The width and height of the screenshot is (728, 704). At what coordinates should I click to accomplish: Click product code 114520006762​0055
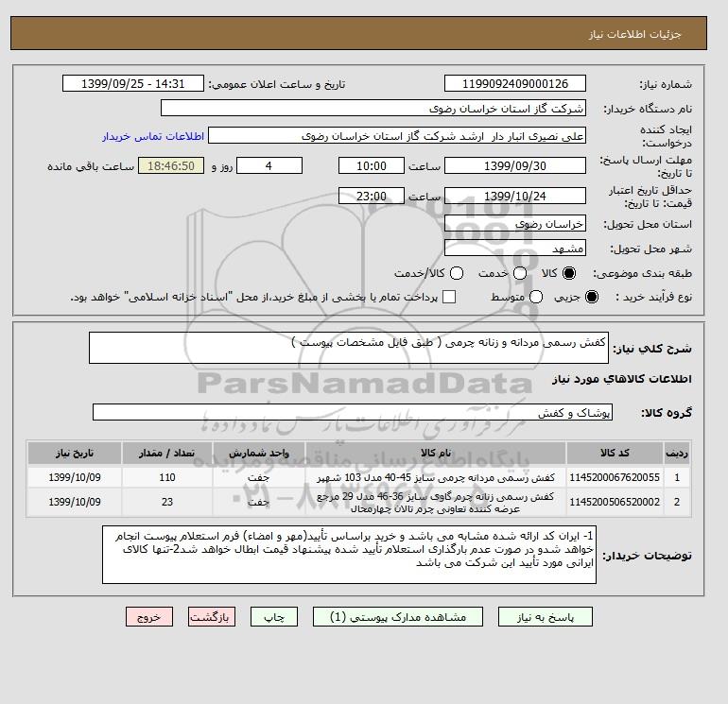pyautogui.click(x=615, y=477)
